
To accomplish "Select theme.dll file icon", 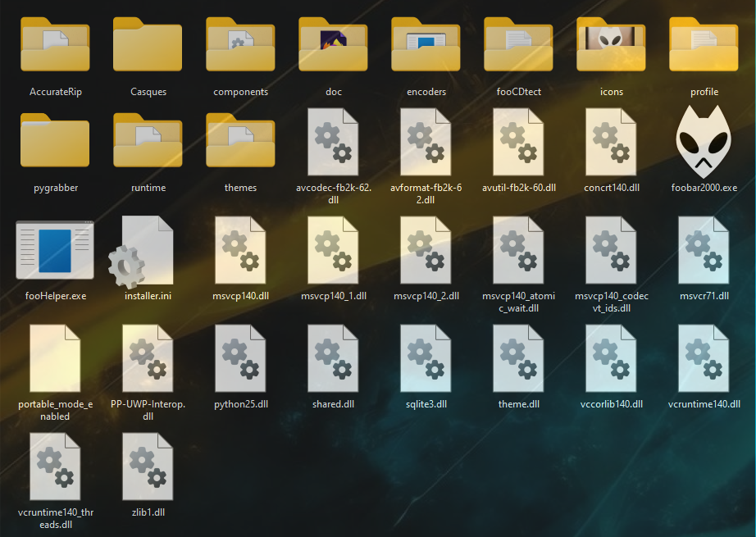I will [x=518, y=358].
